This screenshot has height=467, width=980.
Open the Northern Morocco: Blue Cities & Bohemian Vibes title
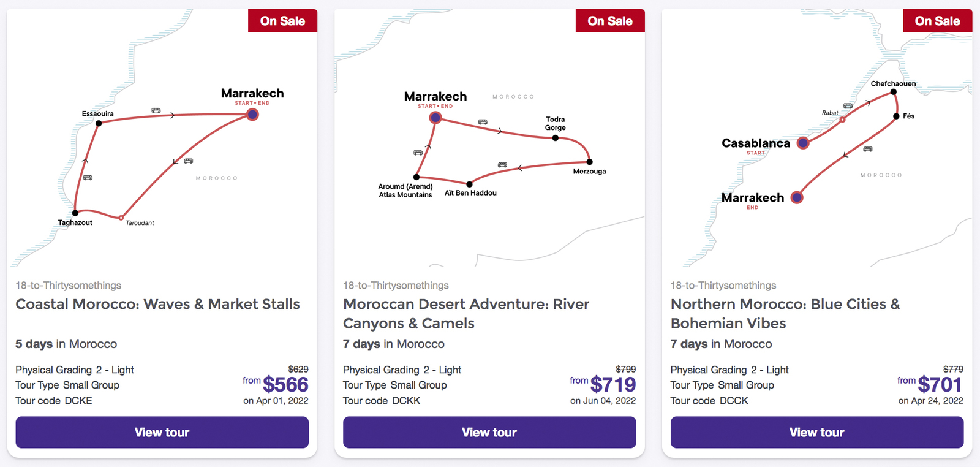[x=785, y=313]
